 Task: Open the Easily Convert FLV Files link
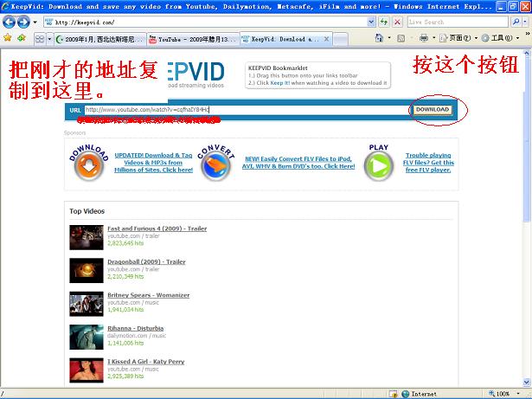(x=298, y=163)
